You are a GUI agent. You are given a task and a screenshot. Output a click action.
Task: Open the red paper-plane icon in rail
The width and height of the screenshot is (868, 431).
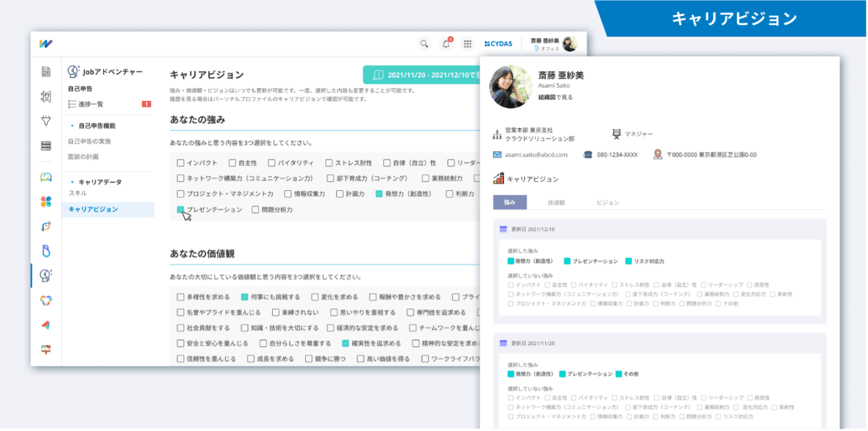pyautogui.click(x=46, y=325)
